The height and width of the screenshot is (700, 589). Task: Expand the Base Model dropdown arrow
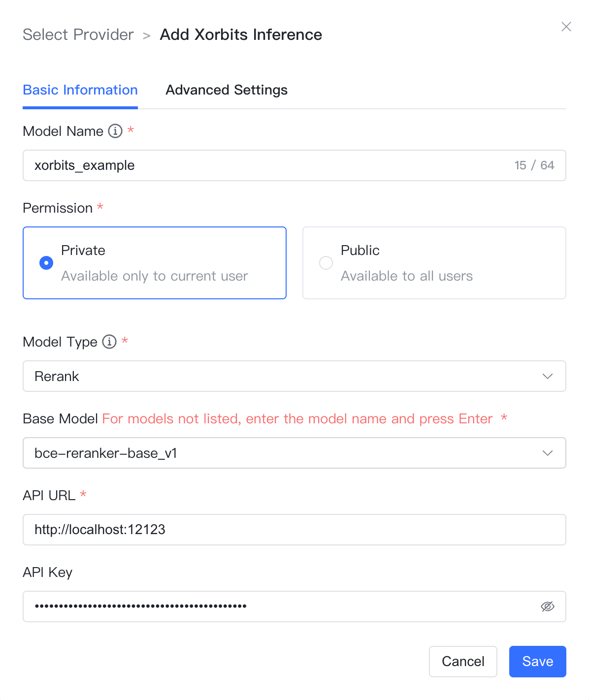548,453
